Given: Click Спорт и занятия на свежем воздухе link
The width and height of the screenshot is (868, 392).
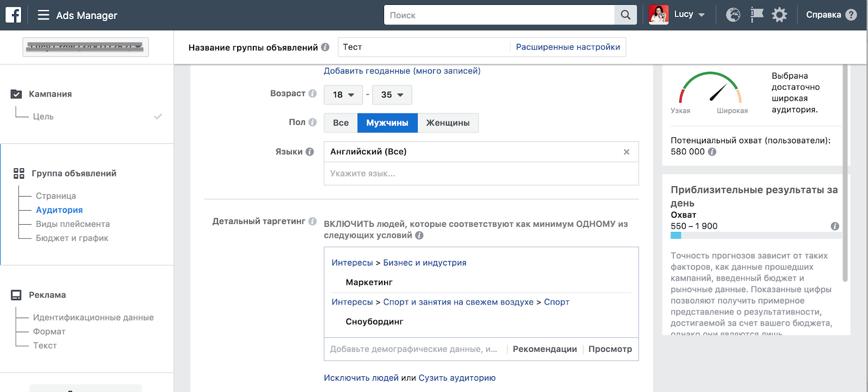Looking at the screenshot, I should [x=458, y=302].
